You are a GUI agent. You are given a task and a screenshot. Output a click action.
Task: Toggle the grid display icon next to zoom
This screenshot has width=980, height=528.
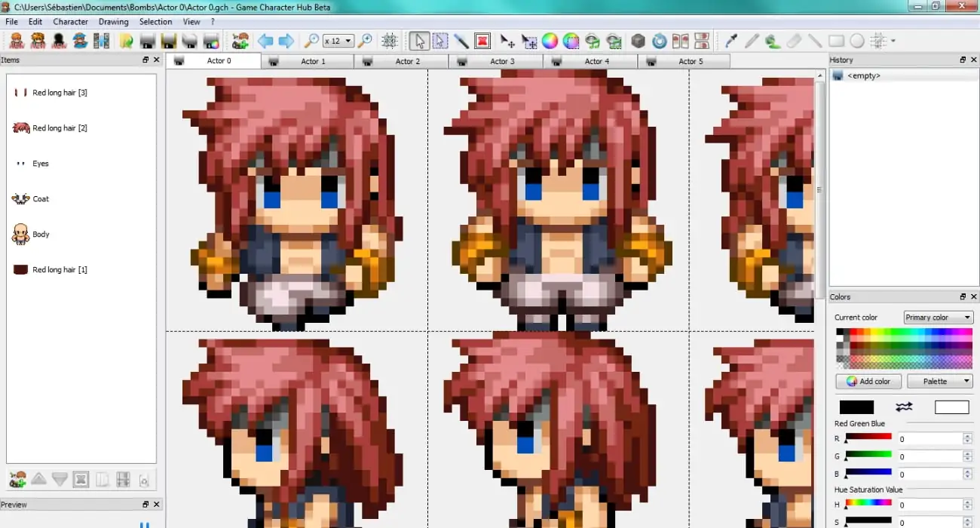click(390, 41)
